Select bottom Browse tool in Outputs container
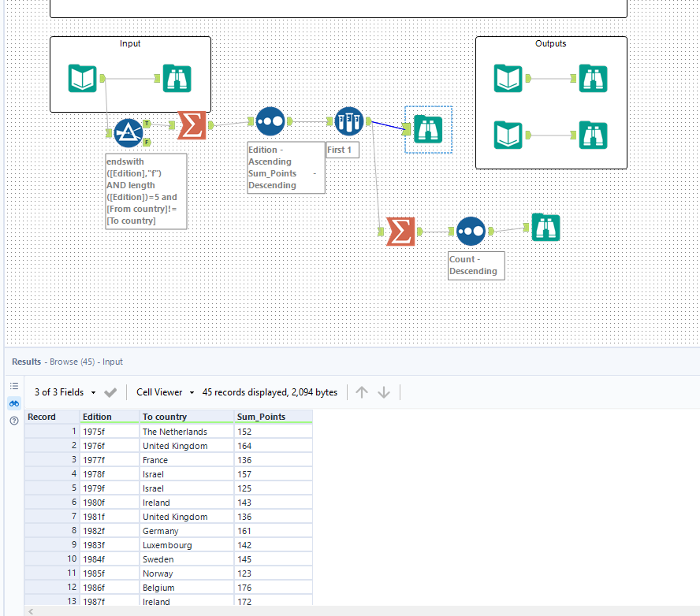The width and height of the screenshot is (700, 616). [x=593, y=135]
